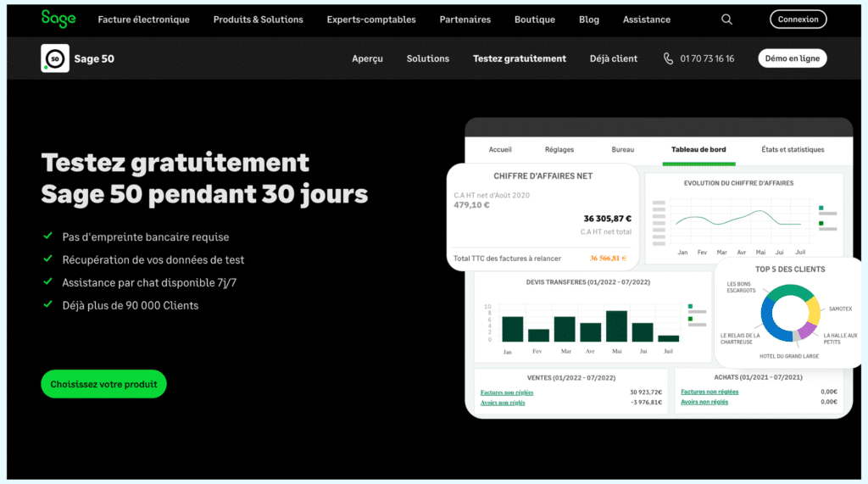The image size is (868, 484).
Task: Open Assistance menu
Action: pos(647,19)
